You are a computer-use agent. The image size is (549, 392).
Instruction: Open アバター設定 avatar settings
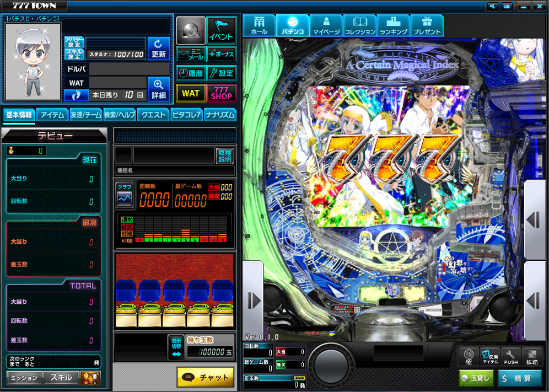[x=74, y=42]
